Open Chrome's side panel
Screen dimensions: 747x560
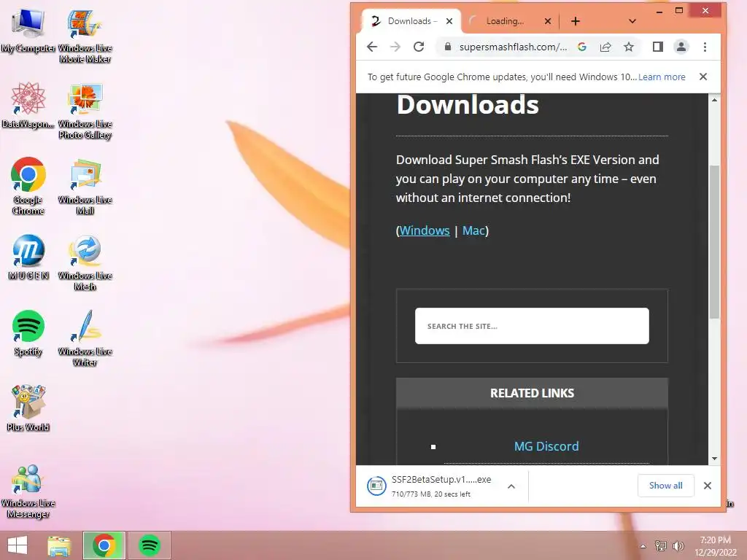coord(658,47)
